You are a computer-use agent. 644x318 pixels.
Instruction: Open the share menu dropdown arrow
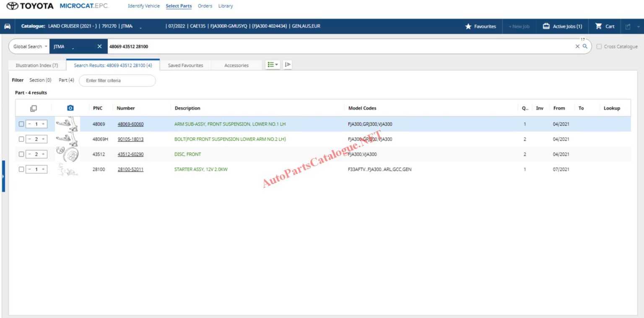pyautogui.click(x=638, y=26)
